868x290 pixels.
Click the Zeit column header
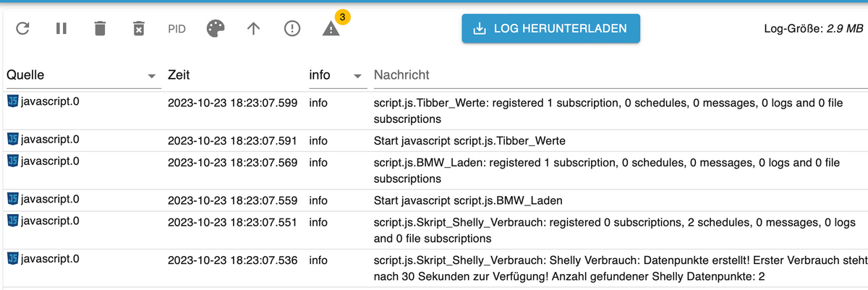[179, 75]
